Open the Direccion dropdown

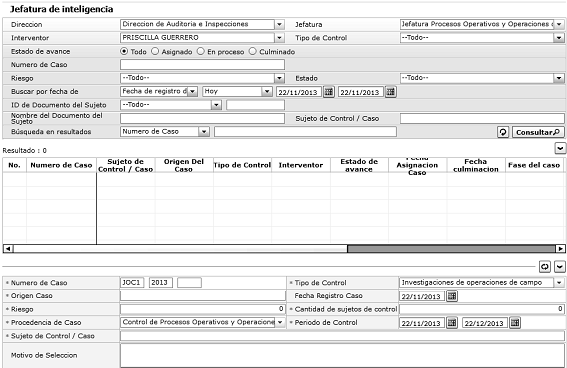pos(279,25)
